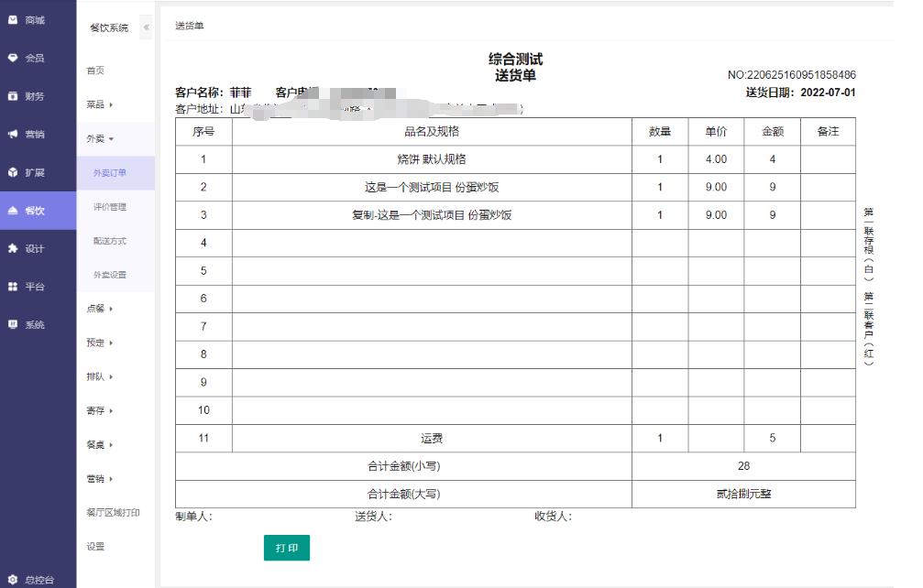
Task: Expand the 预定 menu section
Action: pyautogui.click(x=99, y=343)
